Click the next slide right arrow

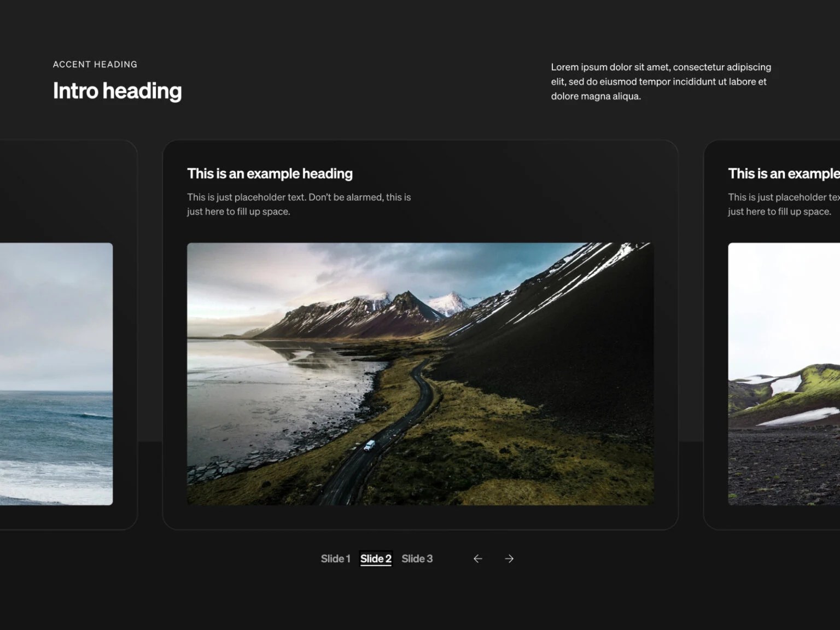[x=509, y=558]
